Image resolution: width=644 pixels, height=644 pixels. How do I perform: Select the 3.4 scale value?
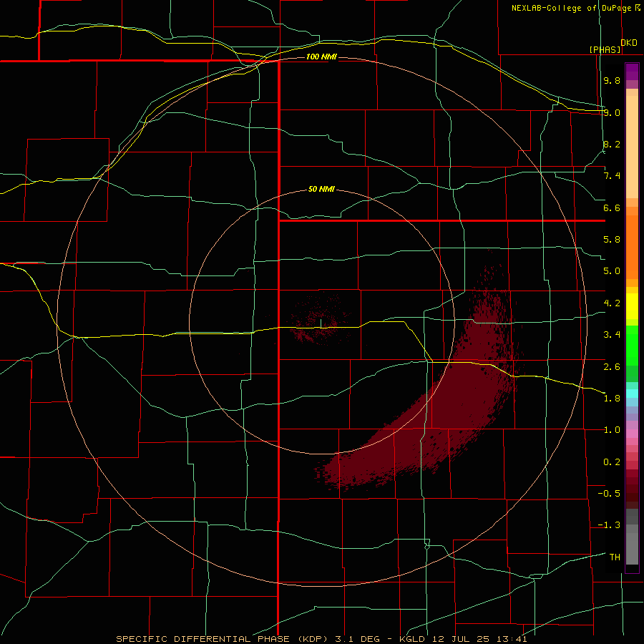(x=612, y=335)
